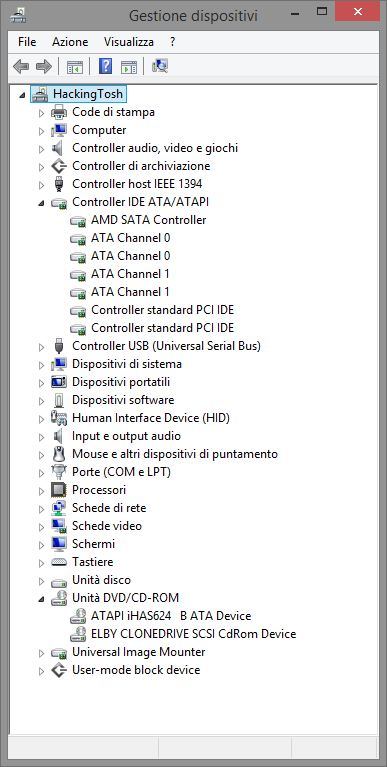Maximize the Gestione dispositivi window
The image size is (387, 767).
(x=321, y=11)
